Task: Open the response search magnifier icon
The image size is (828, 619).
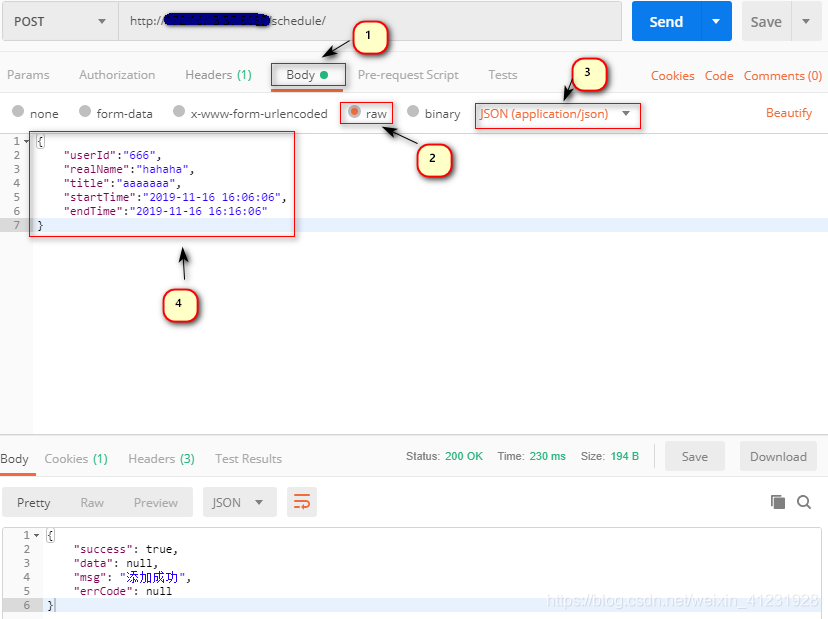Action: [806, 502]
